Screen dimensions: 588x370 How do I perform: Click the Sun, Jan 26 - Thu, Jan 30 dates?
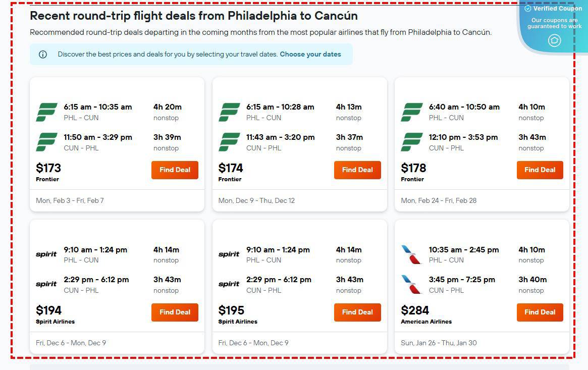tap(439, 343)
